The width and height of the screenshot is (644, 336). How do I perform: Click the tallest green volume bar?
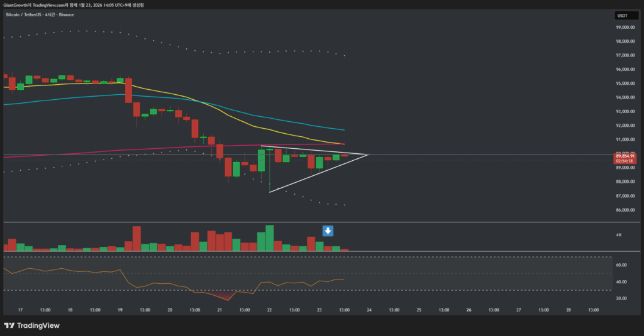tap(270, 238)
